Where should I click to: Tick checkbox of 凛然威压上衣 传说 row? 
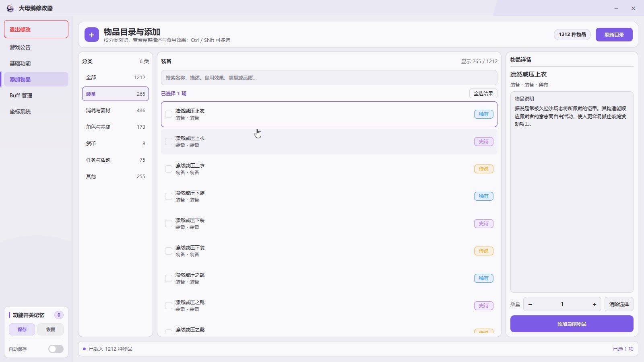[169, 169]
